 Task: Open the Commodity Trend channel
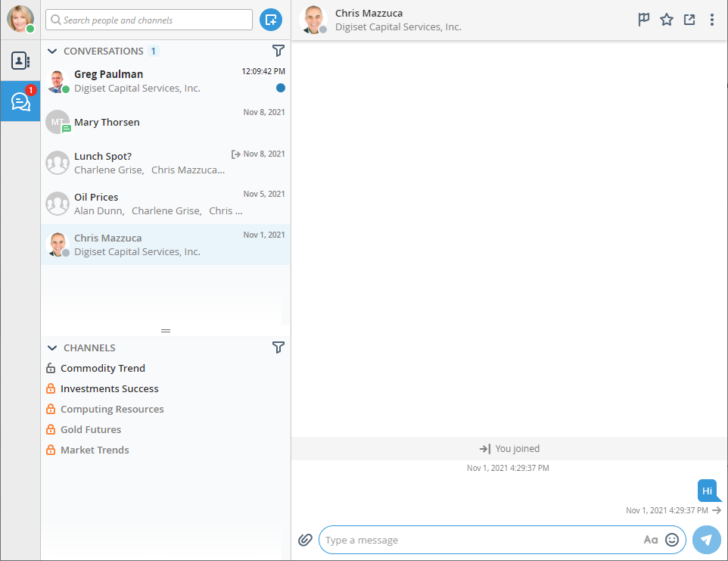(x=103, y=369)
